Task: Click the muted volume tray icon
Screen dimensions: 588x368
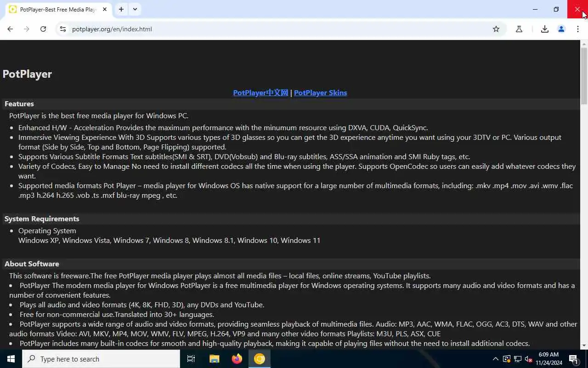Action: tap(529, 359)
